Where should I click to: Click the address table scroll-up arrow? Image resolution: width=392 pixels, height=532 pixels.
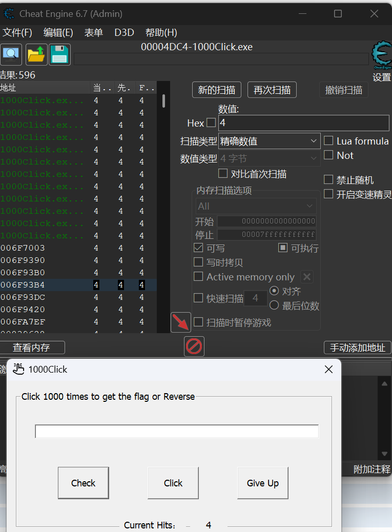point(384,383)
